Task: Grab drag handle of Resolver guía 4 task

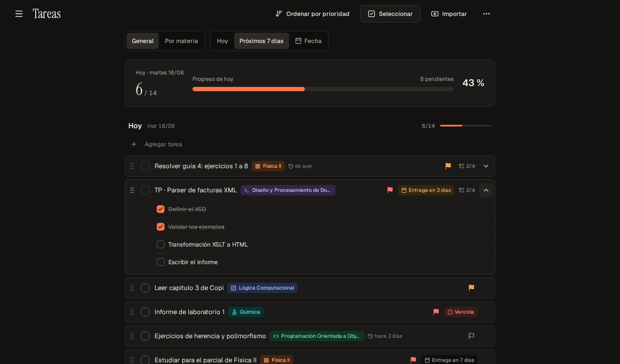Action: point(132,166)
